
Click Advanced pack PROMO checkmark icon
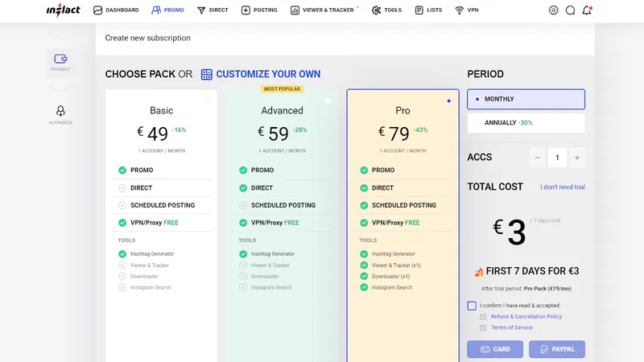click(x=243, y=170)
